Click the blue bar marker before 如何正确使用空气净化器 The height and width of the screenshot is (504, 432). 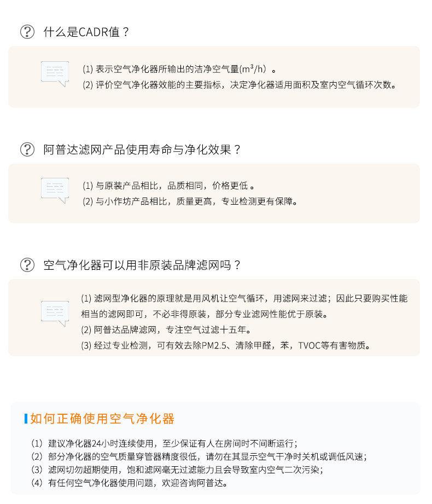pos(26,419)
